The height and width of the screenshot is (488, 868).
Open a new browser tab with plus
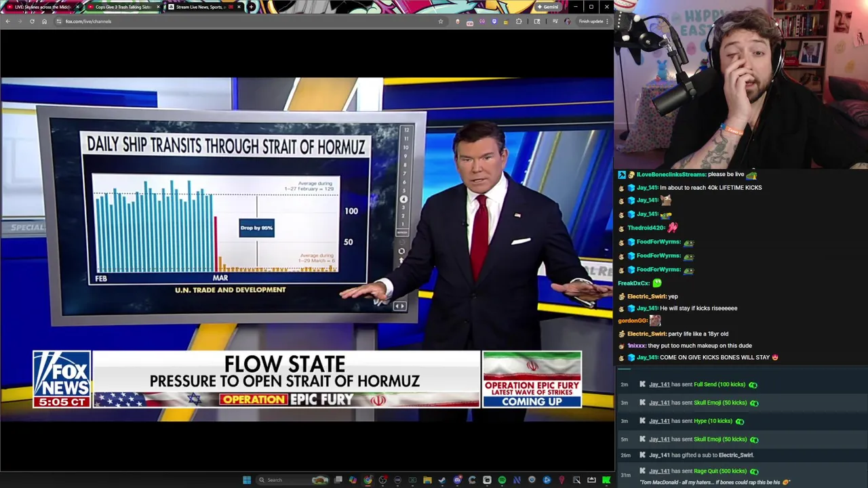coord(252,7)
